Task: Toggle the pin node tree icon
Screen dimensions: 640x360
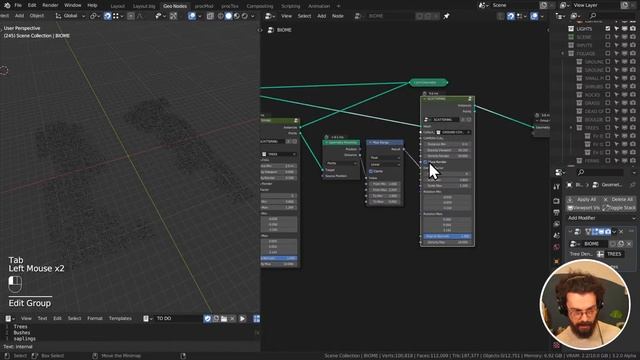Action: (446, 16)
